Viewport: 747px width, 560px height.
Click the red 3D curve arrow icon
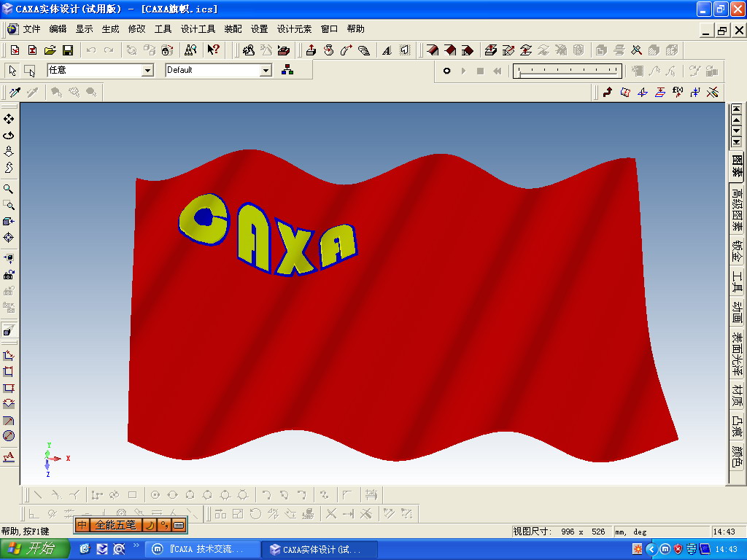(608, 92)
